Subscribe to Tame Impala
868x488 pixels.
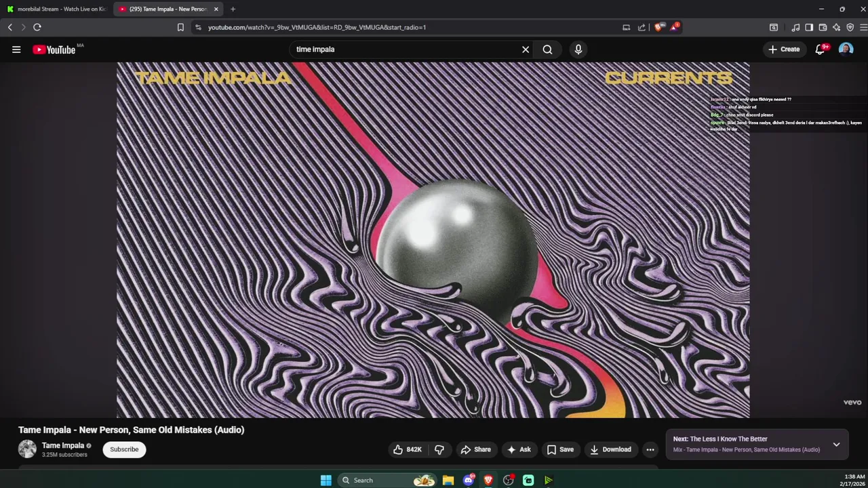tap(124, 449)
